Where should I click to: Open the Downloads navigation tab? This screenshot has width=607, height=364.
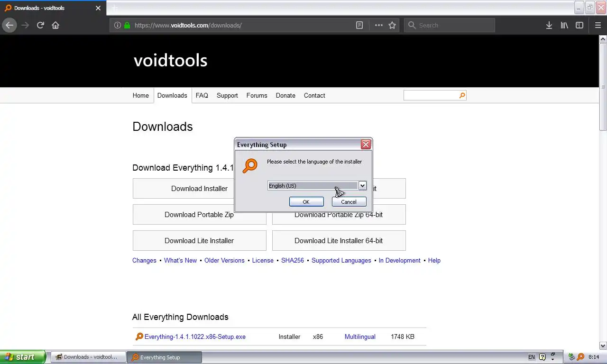click(x=172, y=95)
